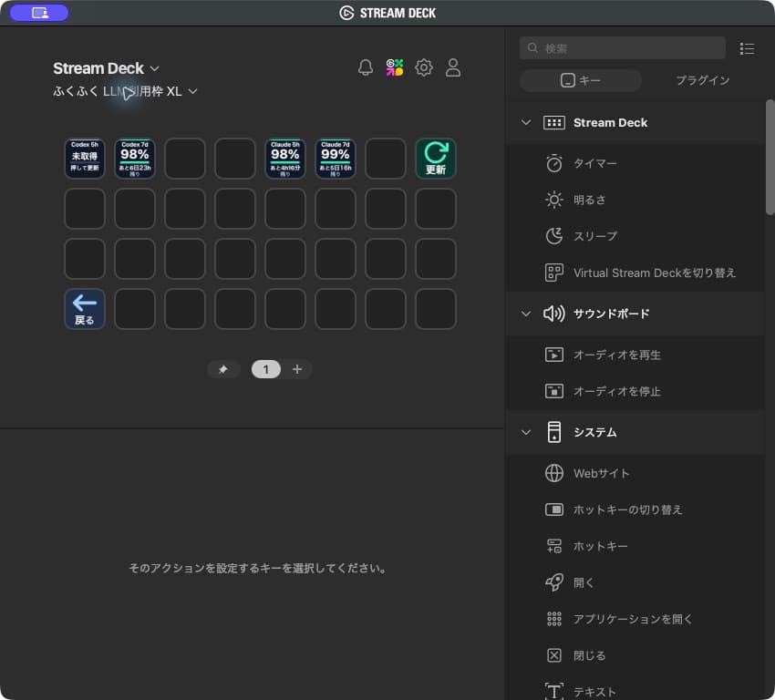Switch to the キー tab

581,80
